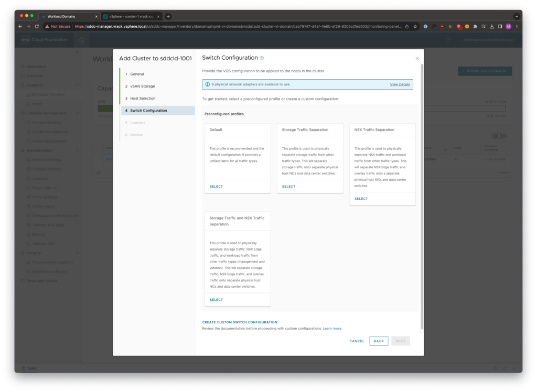Collapse the Administration section
This screenshot has width=537, height=392.
78,150
